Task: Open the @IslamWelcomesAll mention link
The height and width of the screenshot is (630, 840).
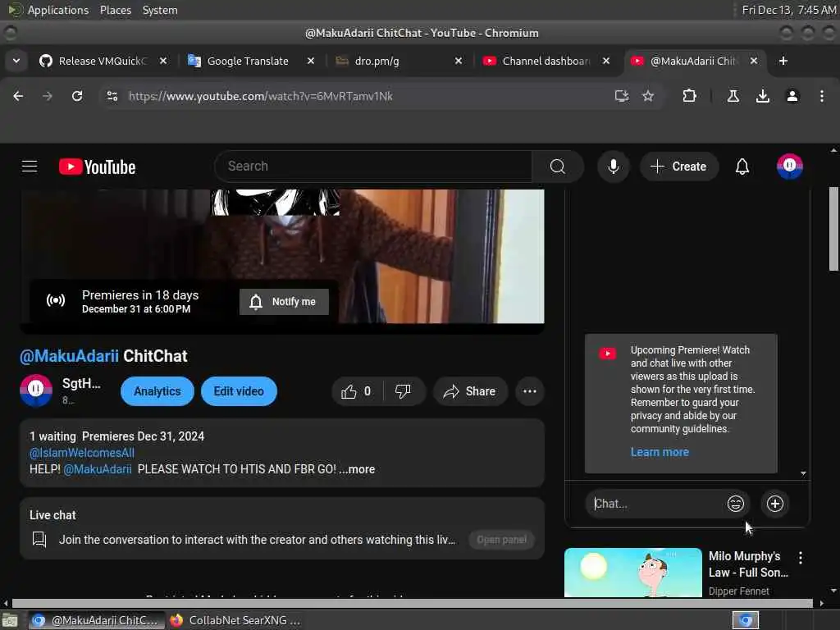Action: 82,453
